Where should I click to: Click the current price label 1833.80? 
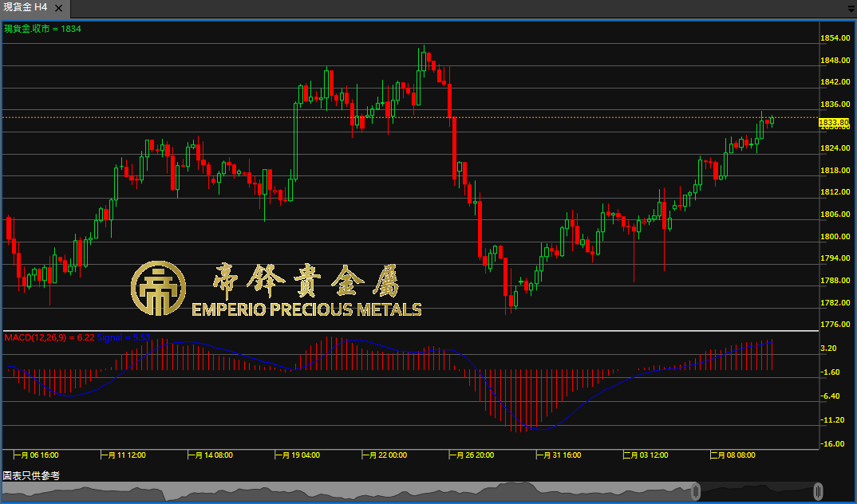[833, 122]
